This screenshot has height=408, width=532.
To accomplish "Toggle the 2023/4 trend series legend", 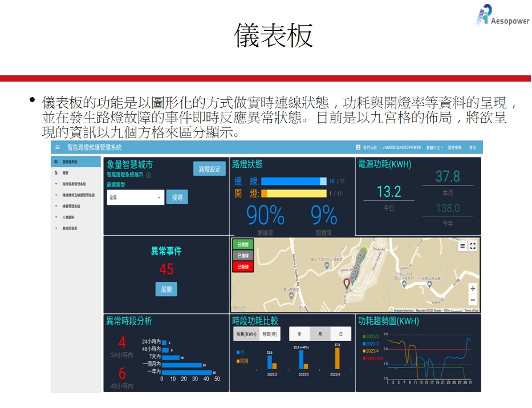I will (371, 350).
